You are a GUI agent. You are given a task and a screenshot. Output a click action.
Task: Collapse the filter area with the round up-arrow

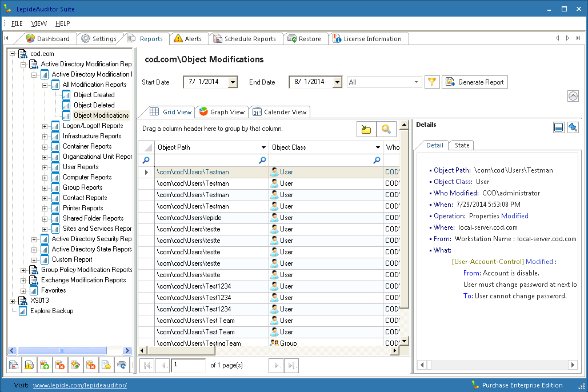pos(573,96)
